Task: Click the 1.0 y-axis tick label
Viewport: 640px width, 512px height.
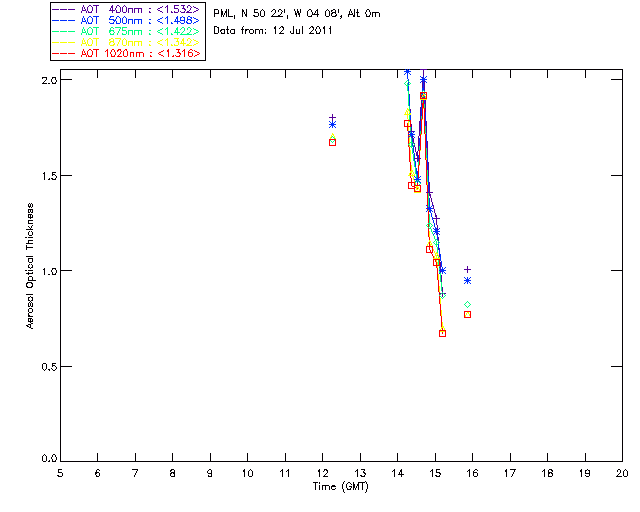Action: [49, 271]
